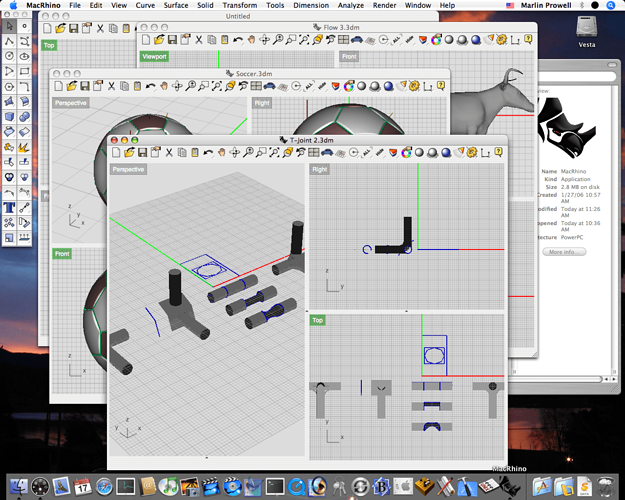
Task: Open the Dimension menu
Action: click(x=311, y=5)
